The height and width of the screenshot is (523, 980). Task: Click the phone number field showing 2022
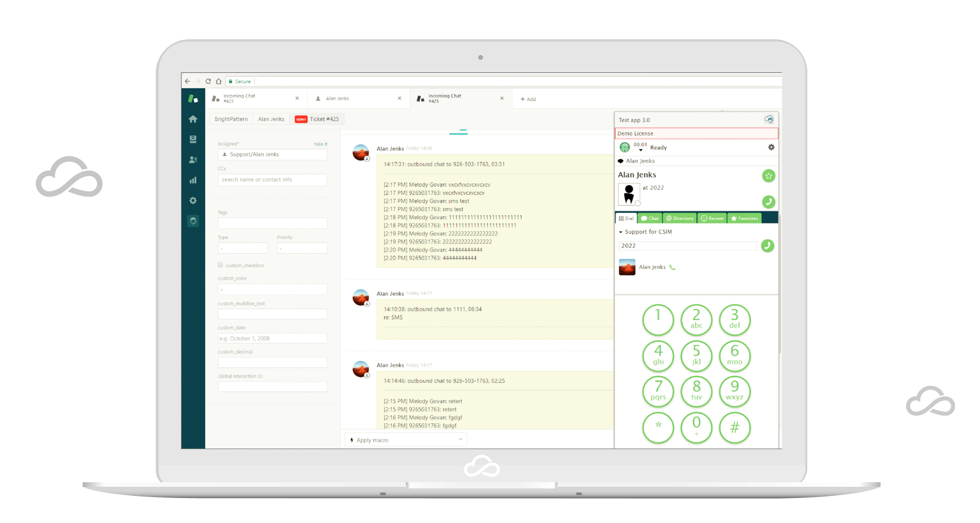tap(688, 246)
